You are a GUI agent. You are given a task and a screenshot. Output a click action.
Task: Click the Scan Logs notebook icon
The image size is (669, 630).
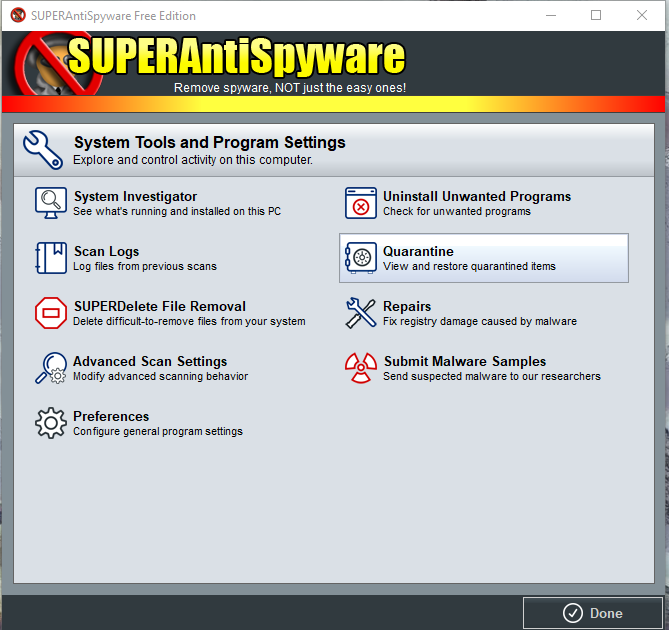click(51, 258)
